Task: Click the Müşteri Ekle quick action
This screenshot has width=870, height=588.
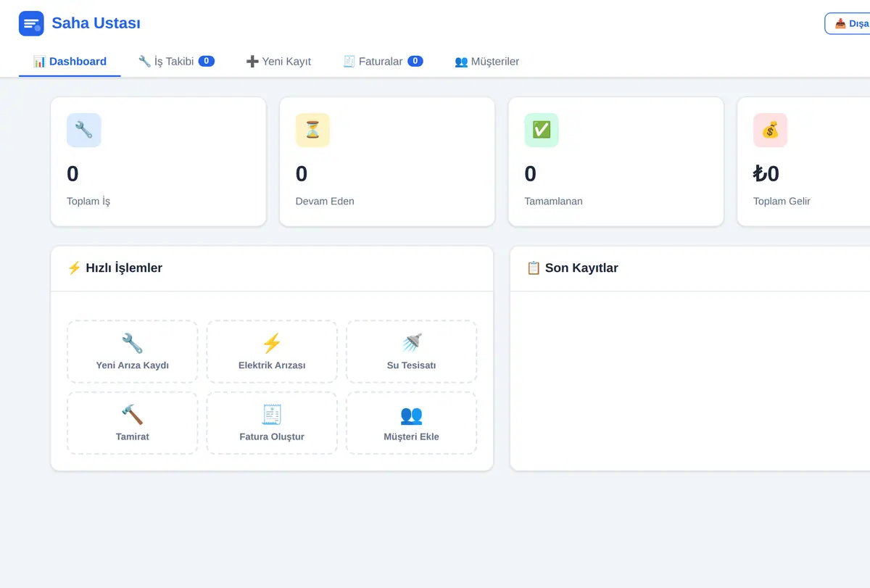Action: 411,423
